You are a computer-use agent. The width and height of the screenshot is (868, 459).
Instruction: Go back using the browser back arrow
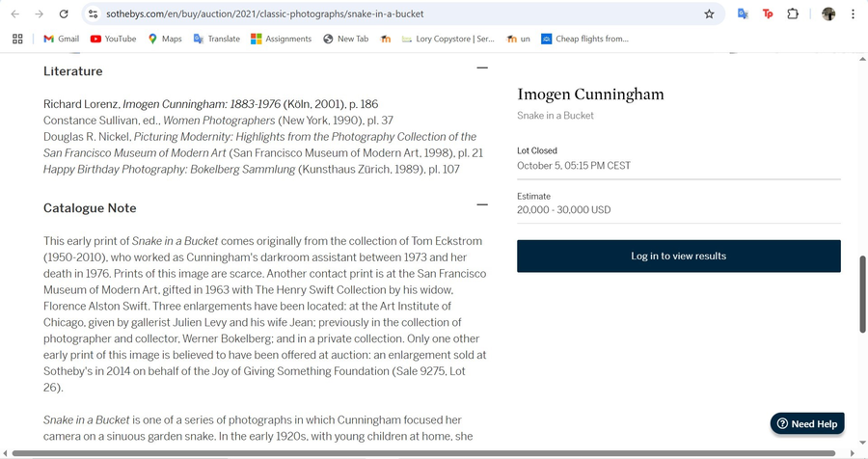click(x=14, y=14)
